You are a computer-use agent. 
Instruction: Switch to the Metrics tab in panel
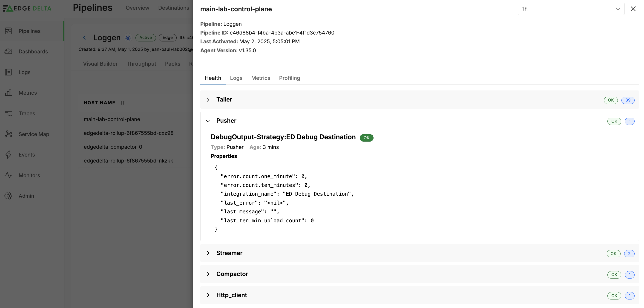coord(261,78)
